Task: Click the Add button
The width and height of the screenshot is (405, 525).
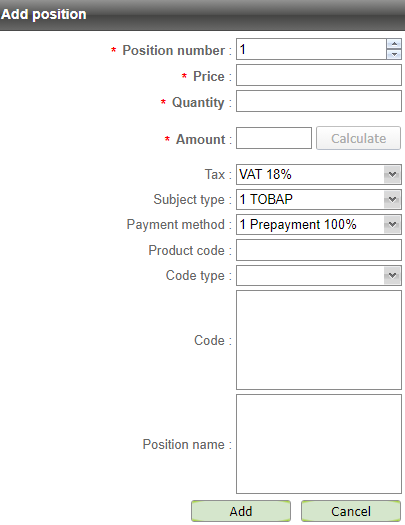Action: coord(241,511)
